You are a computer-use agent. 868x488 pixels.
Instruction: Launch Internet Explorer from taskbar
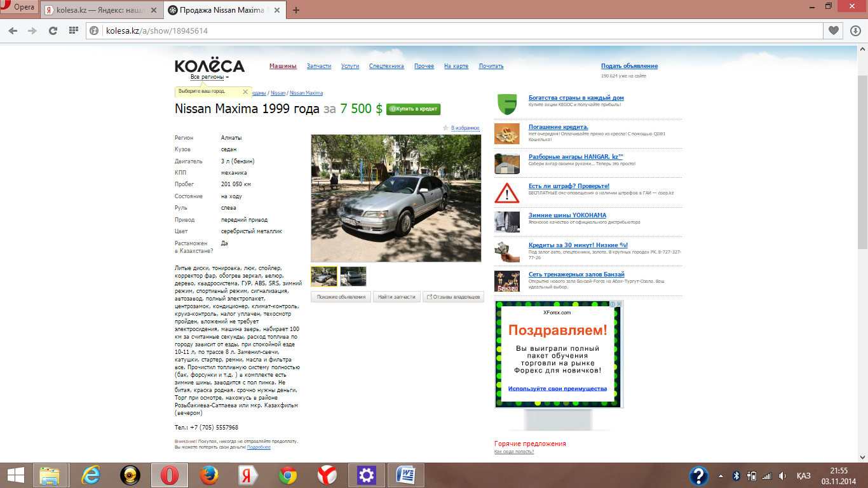click(92, 475)
